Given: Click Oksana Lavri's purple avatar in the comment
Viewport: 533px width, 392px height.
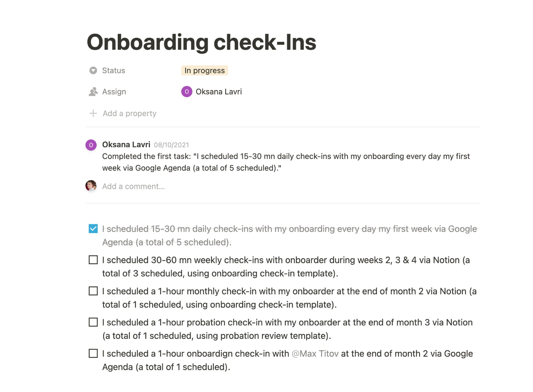Looking at the screenshot, I should [91, 145].
